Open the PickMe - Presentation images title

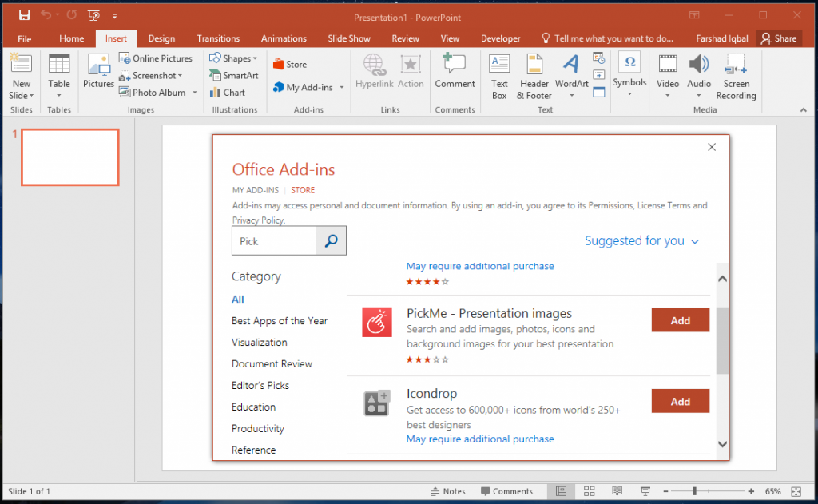489,314
